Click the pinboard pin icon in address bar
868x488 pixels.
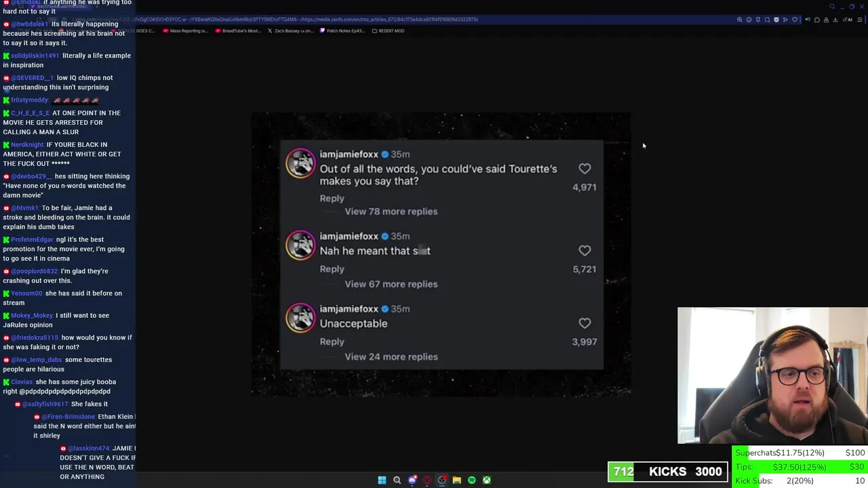pyautogui.click(x=758, y=20)
